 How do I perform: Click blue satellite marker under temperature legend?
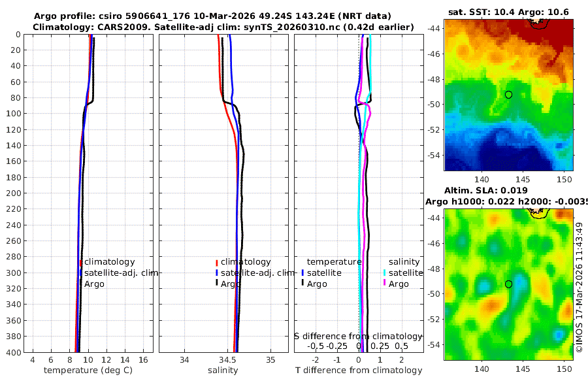302,272
